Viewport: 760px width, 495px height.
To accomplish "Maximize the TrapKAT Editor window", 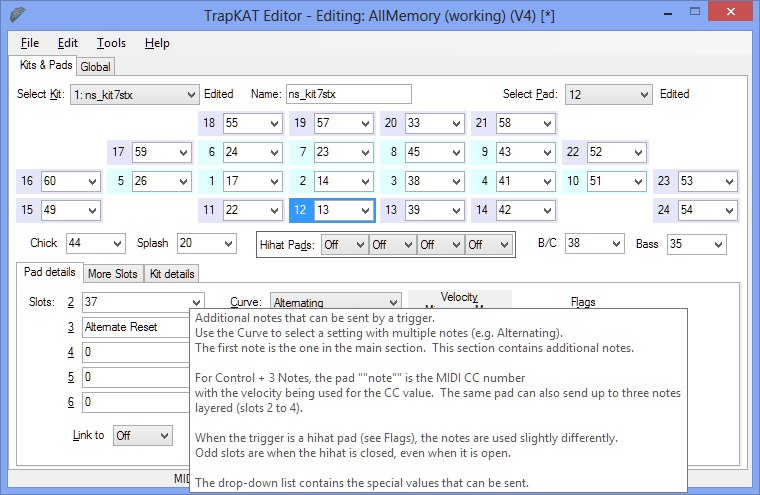I will coord(695,12).
